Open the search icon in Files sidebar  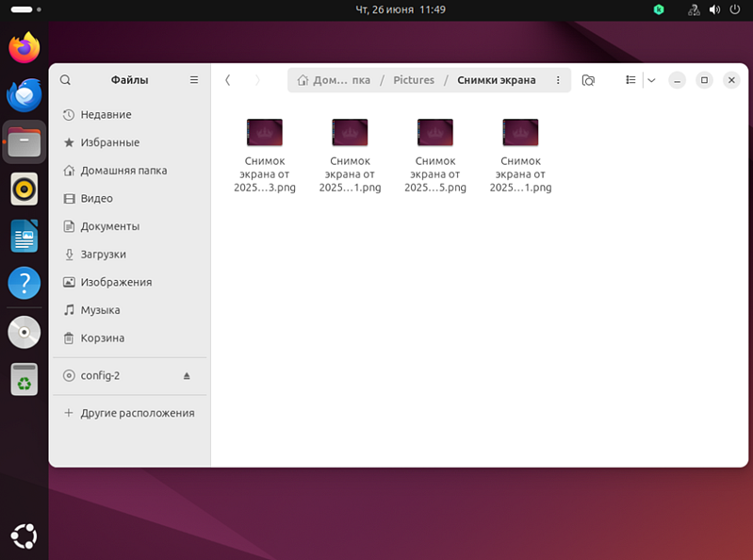[65, 80]
